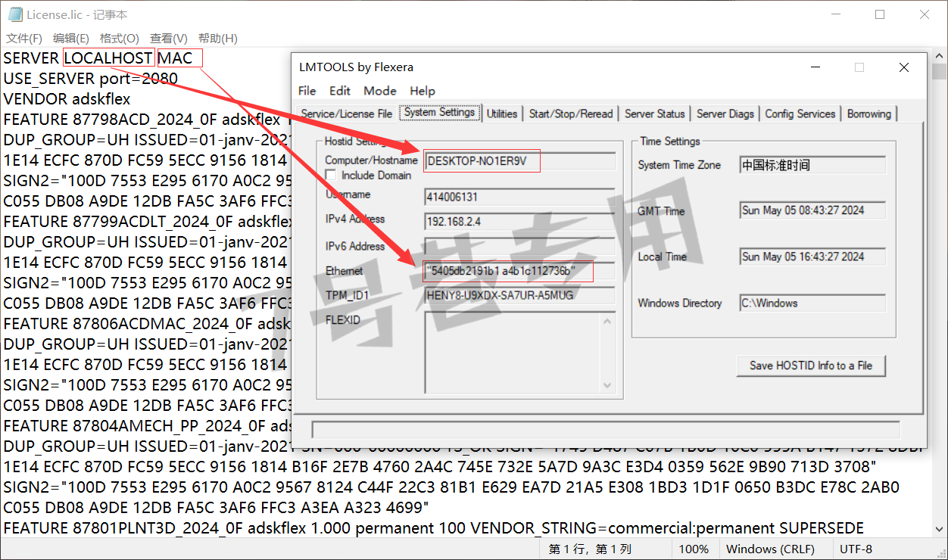Open the Start/Stop/Reread tab
948x560 pixels.
pyautogui.click(x=571, y=114)
